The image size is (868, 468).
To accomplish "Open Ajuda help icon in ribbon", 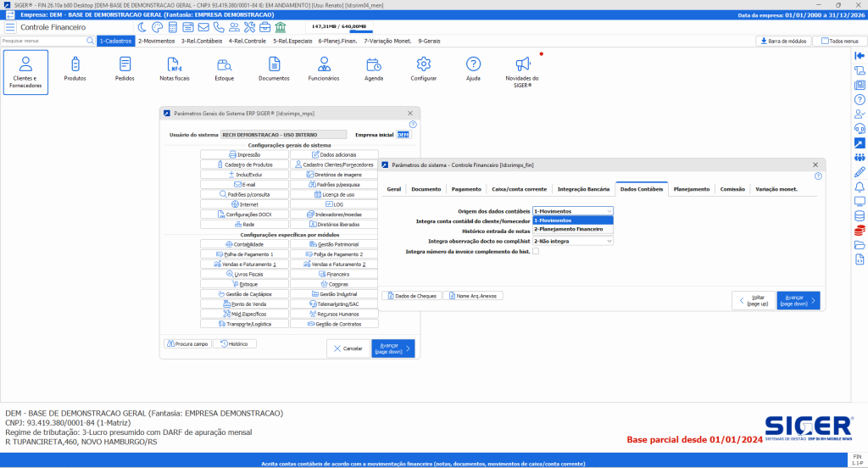I will point(473,70).
